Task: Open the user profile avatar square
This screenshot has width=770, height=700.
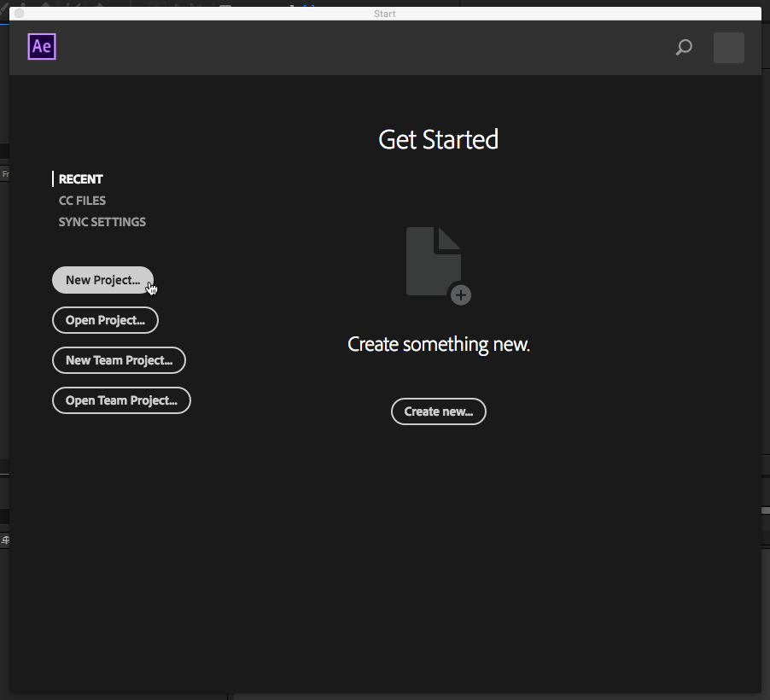Action: pos(728,48)
